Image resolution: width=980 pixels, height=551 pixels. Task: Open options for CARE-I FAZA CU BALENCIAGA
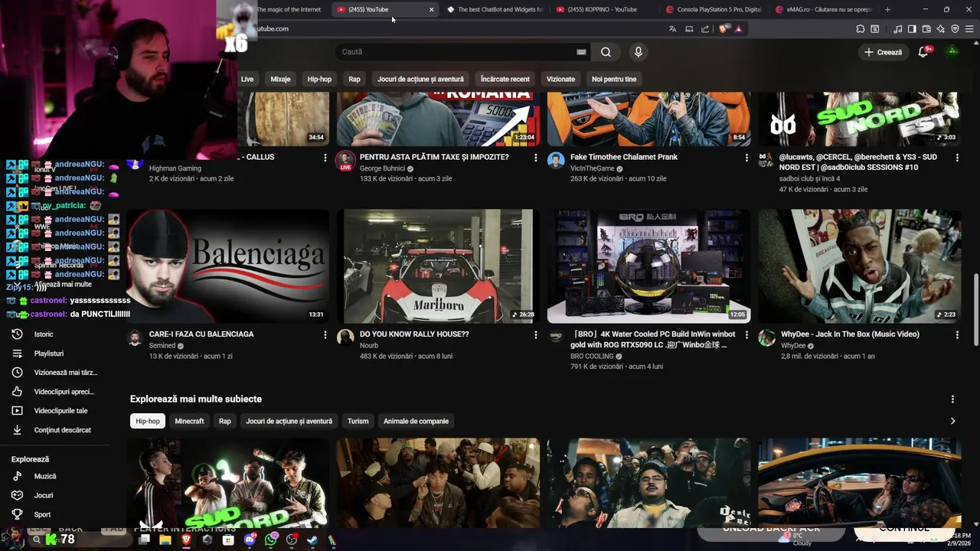[325, 334]
